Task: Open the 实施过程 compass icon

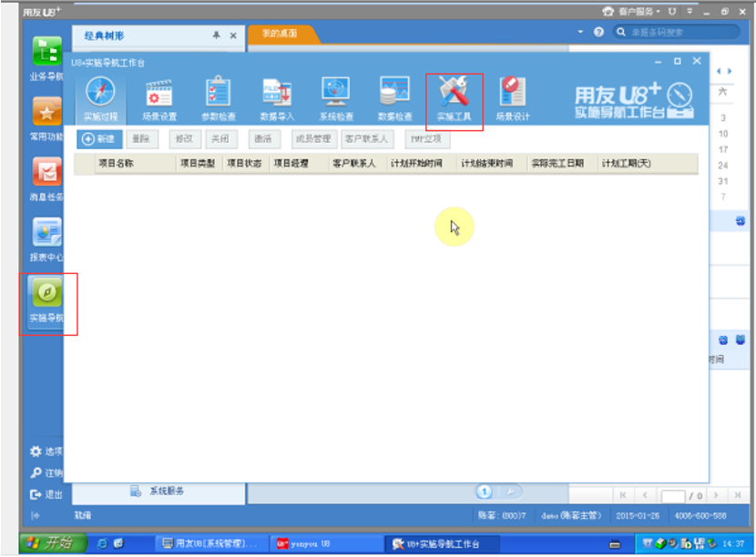Action: (x=100, y=99)
